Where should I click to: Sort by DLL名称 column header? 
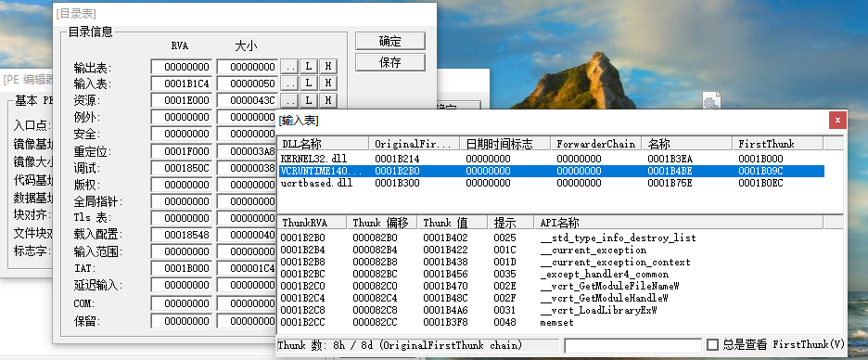coord(324,144)
